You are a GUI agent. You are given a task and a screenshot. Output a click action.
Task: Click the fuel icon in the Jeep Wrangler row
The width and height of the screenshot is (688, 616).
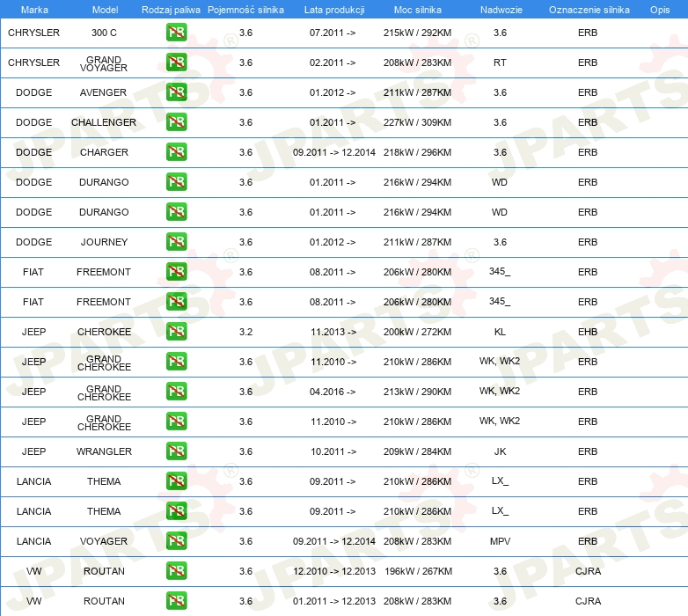pyautogui.click(x=176, y=451)
